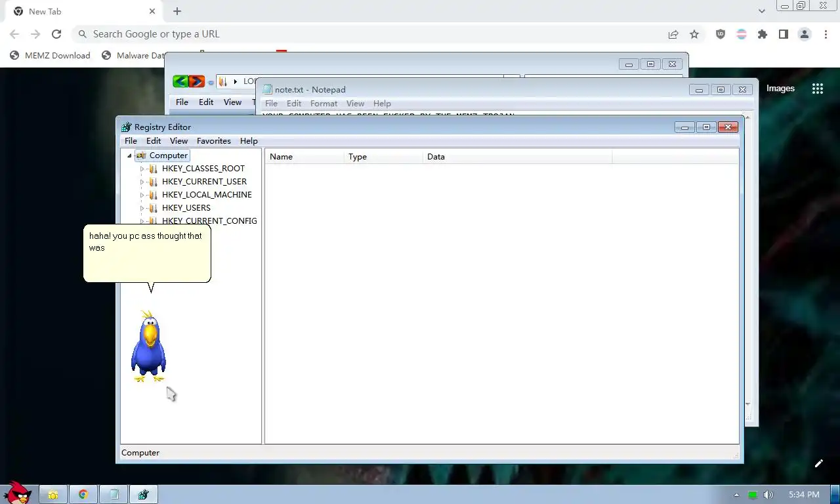The height and width of the screenshot is (504, 840).
Task: Open Chrome three-dot menu
Action: click(826, 34)
